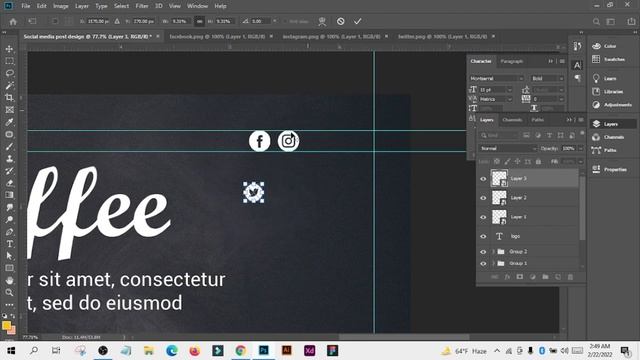Screen dimensions: 640x360
Task: Select the Path Selection tool
Action: point(9,256)
